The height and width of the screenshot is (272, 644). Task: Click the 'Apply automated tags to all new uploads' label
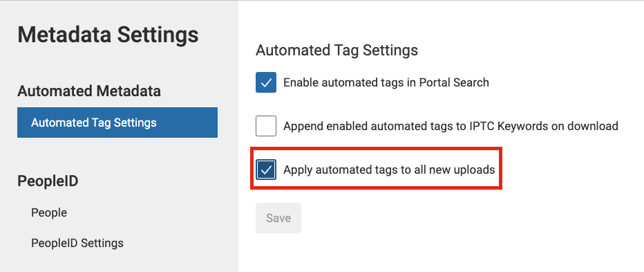pos(389,170)
